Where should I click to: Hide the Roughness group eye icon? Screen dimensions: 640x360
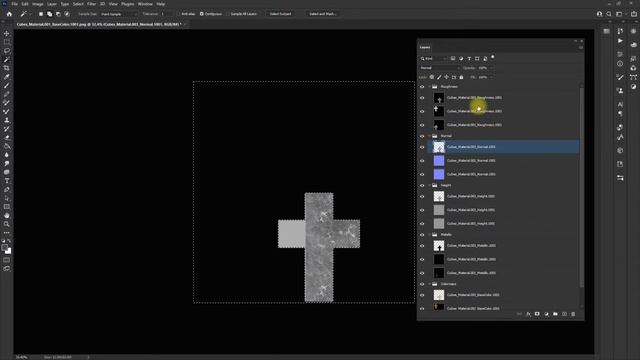pyautogui.click(x=422, y=87)
